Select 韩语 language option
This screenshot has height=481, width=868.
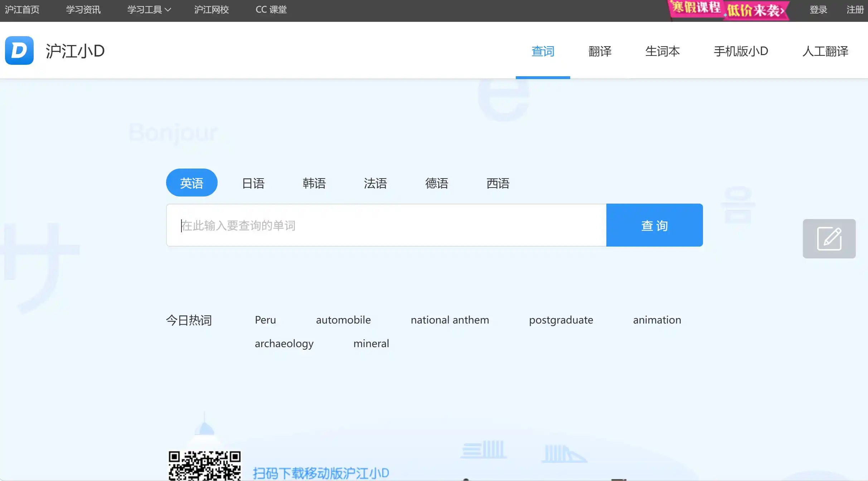pyautogui.click(x=314, y=183)
